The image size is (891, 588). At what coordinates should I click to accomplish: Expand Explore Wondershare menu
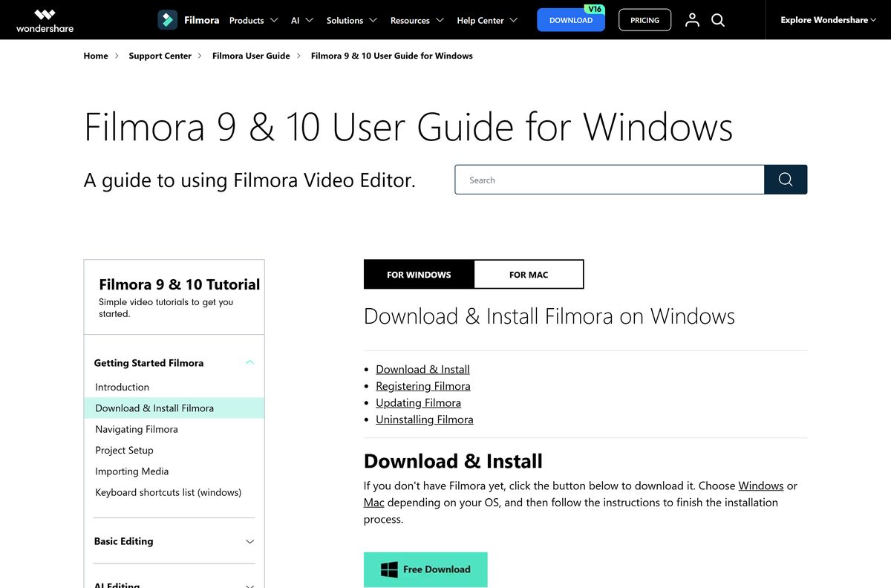[828, 20]
